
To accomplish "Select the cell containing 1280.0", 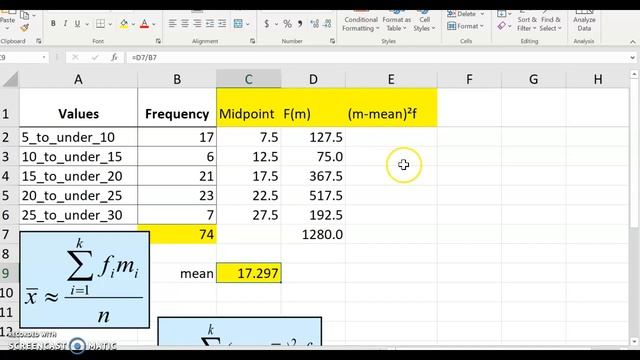I will (x=313, y=234).
